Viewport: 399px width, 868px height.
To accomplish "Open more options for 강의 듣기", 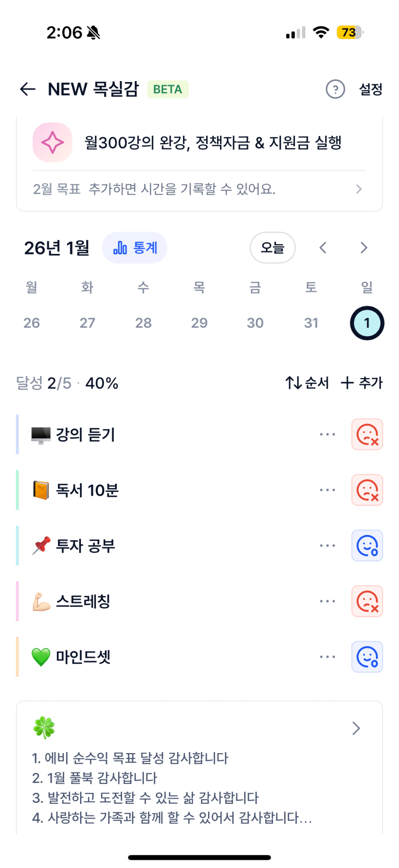I will coord(327,434).
